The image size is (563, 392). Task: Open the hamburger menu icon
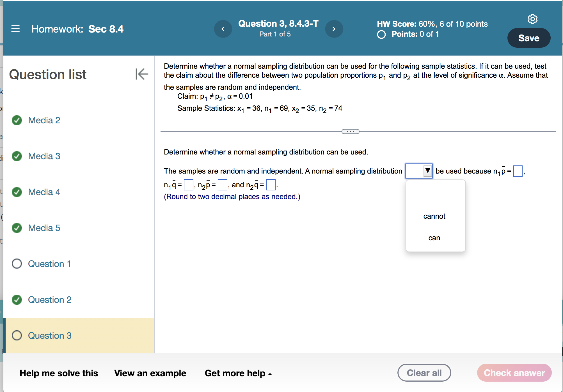15,29
